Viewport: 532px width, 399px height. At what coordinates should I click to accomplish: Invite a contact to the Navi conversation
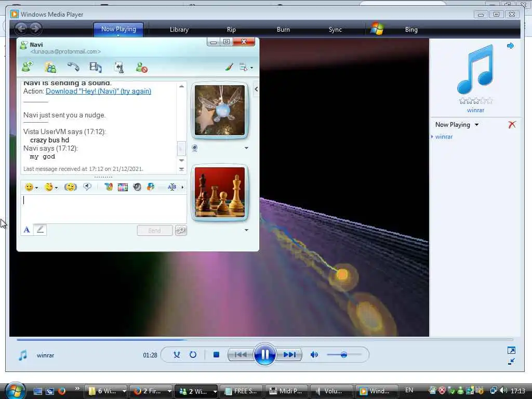click(28, 67)
